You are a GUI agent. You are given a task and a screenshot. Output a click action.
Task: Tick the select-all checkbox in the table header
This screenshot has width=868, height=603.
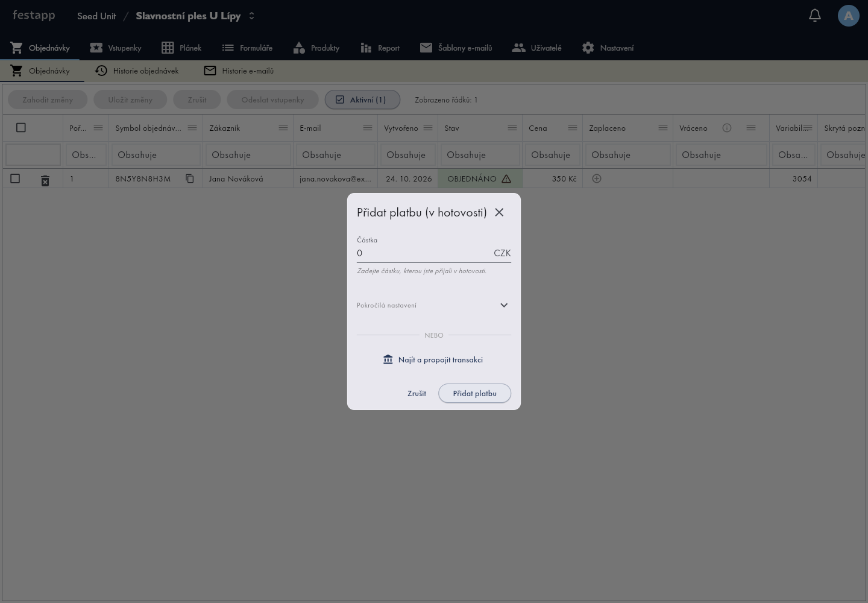point(21,128)
